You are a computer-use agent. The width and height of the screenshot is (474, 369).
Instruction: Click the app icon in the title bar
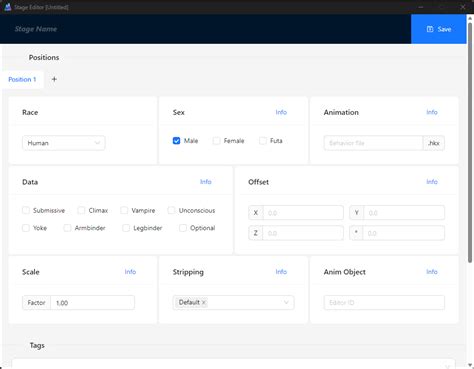[8, 7]
